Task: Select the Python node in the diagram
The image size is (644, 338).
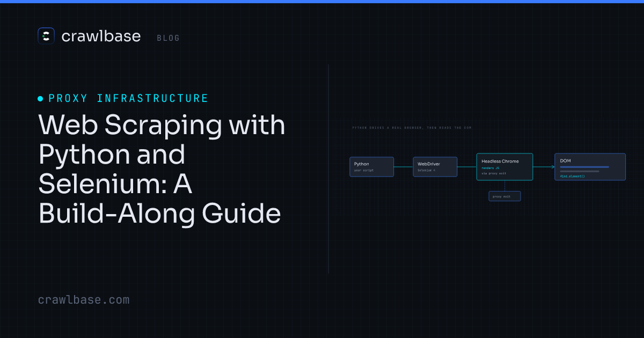Action: [372, 167]
